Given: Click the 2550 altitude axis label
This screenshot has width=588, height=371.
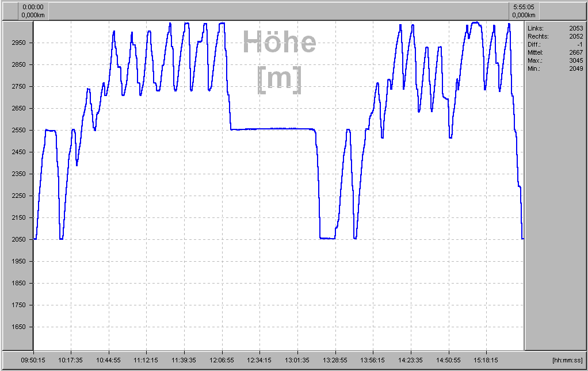Looking at the screenshot, I should [x=18, y=131].
